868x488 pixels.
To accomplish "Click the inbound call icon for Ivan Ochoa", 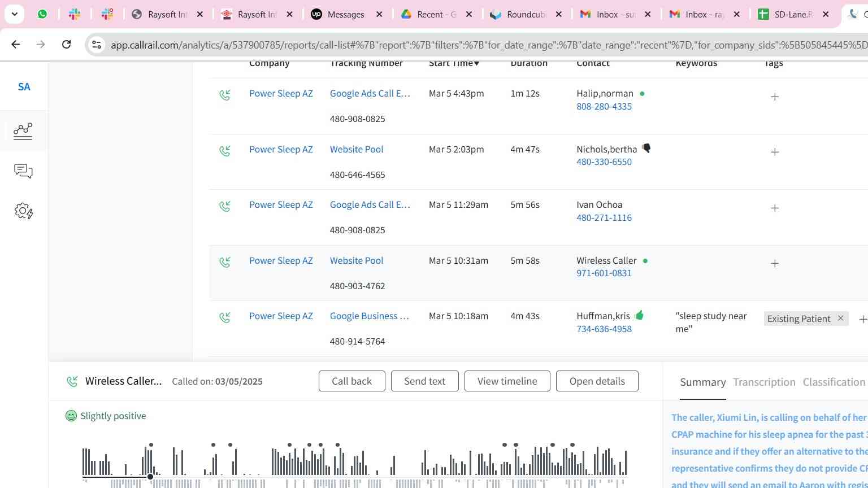I will click(x=225, y=206).
